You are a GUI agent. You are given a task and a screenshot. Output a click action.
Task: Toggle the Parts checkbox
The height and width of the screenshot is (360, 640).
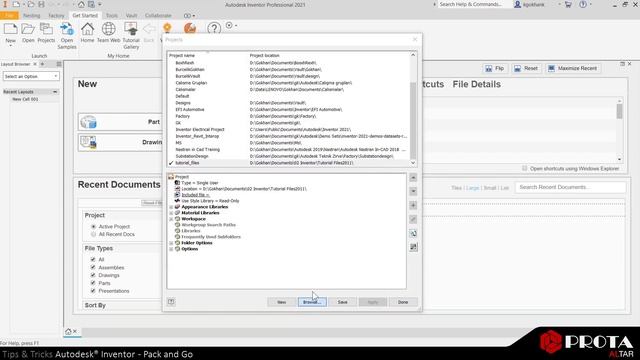pyautogui.click(x=93, y=283)
